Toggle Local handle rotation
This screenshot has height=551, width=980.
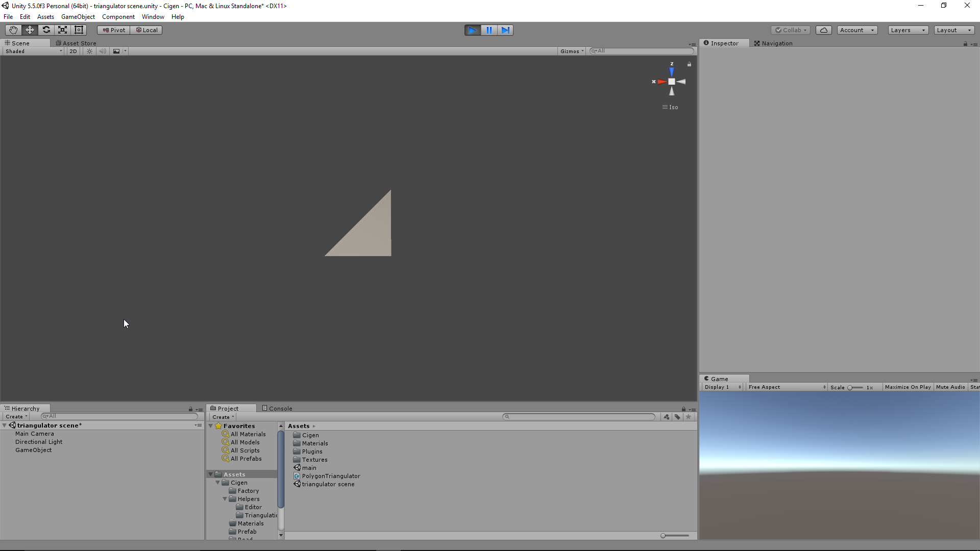146,30
